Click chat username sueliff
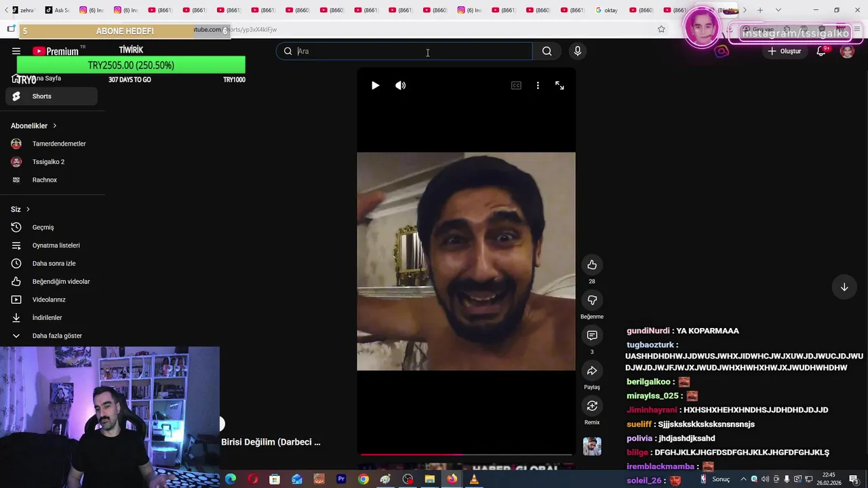868x488 pixels. [639, 424]
